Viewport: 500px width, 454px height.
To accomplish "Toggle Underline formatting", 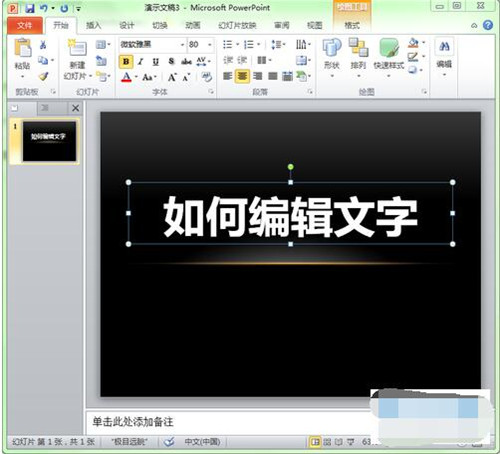I will pyautogui.click(x=156, y=62).
